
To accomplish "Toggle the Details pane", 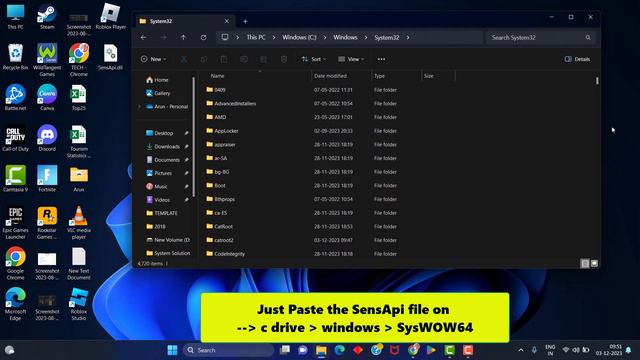I will [577, 59].
